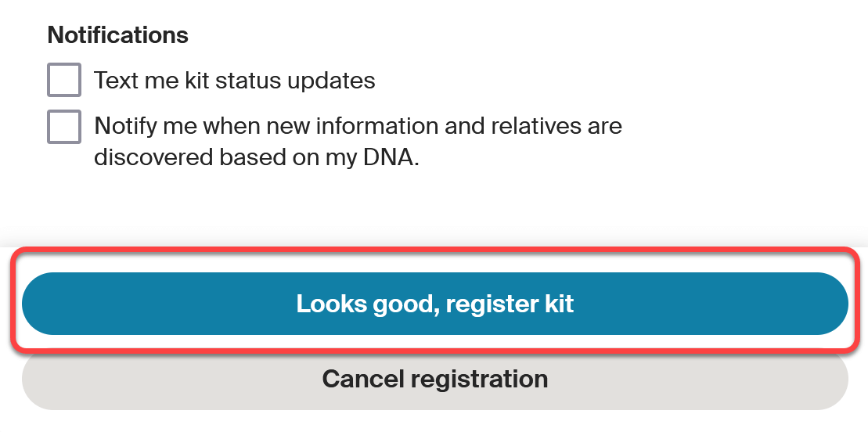
Task: Click the 'Text me kit status updates' label
Action: point(235,81)
